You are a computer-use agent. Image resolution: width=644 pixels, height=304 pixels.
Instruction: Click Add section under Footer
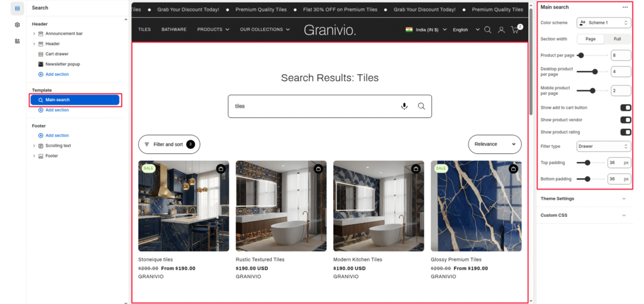57,136
